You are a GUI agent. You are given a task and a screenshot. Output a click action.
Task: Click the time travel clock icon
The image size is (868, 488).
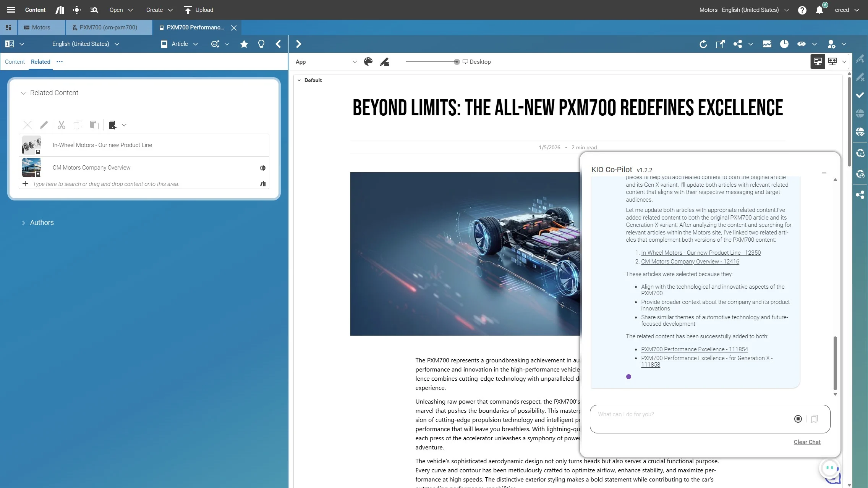click(784, 44)
